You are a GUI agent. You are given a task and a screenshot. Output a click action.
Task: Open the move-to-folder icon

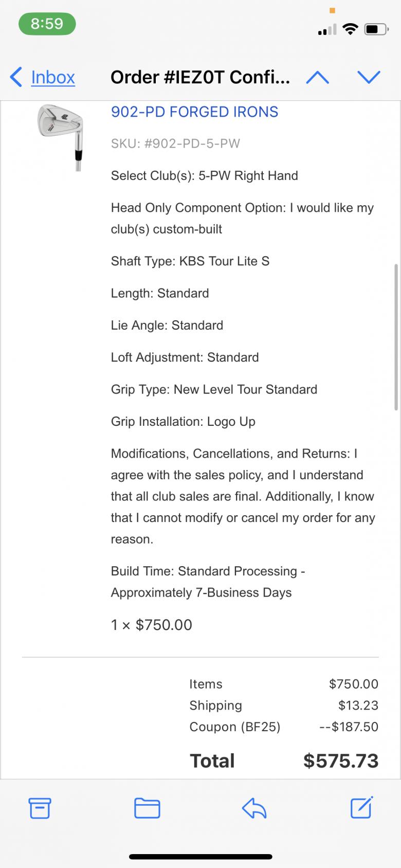coord(147,808)
